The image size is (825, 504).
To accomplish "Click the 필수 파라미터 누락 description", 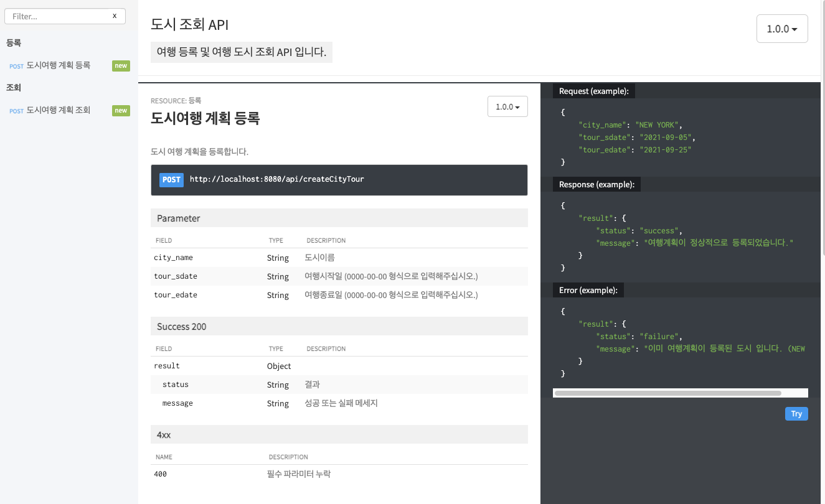I will coord(298,474).
